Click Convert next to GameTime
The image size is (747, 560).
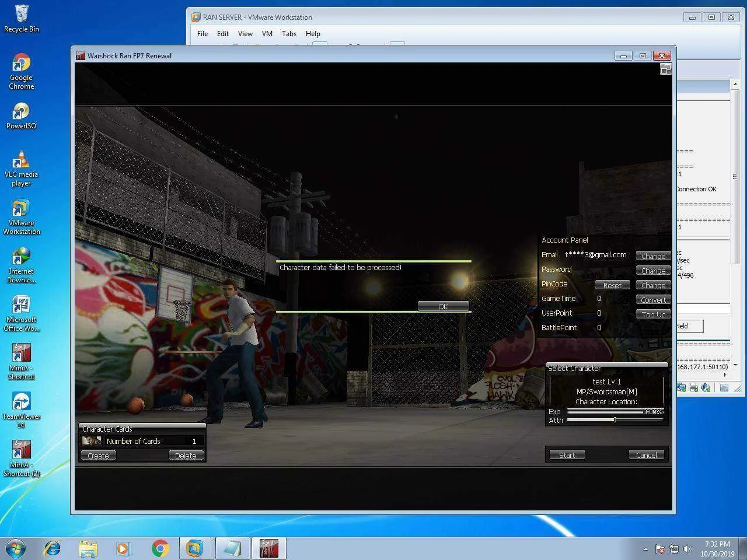653,300
